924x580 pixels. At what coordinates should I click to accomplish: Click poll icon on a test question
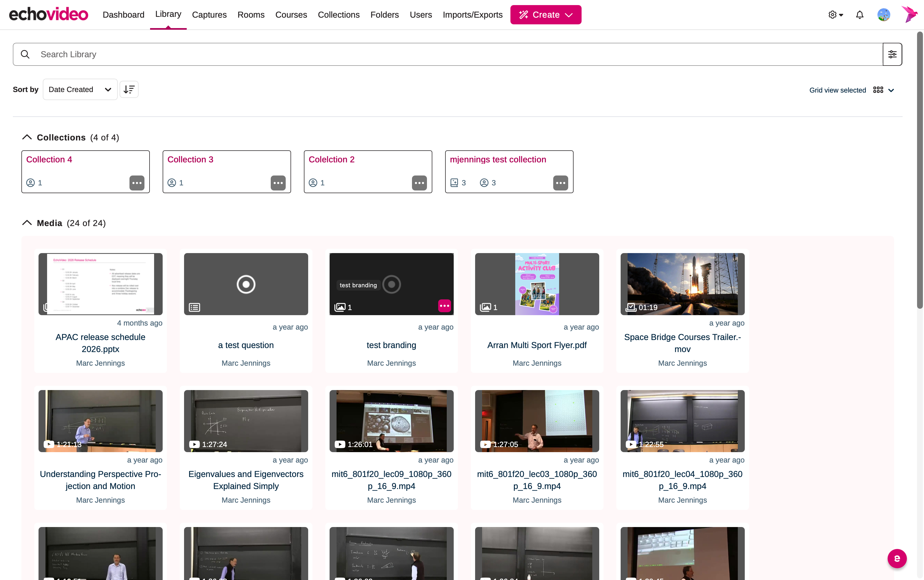194,307
